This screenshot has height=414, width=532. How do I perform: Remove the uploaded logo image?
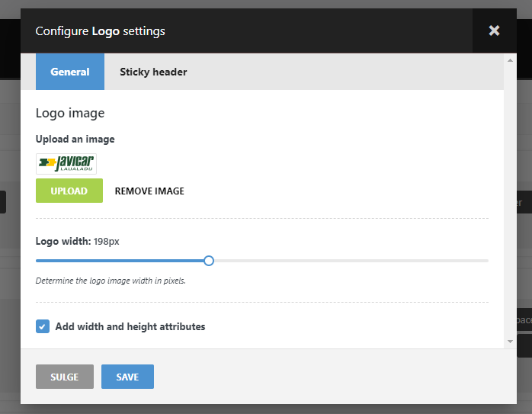coord(149,191)
